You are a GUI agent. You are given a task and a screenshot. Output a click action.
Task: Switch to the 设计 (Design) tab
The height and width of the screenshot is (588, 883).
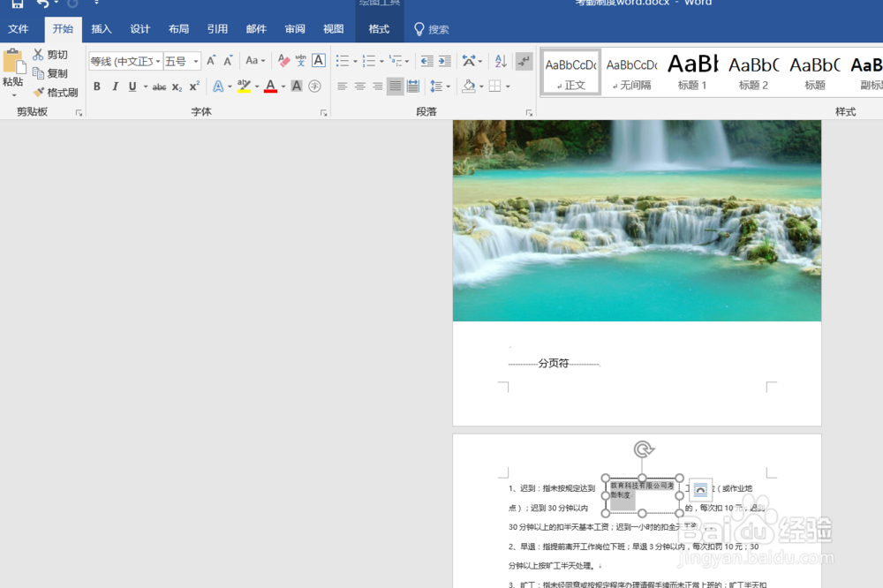140,29
